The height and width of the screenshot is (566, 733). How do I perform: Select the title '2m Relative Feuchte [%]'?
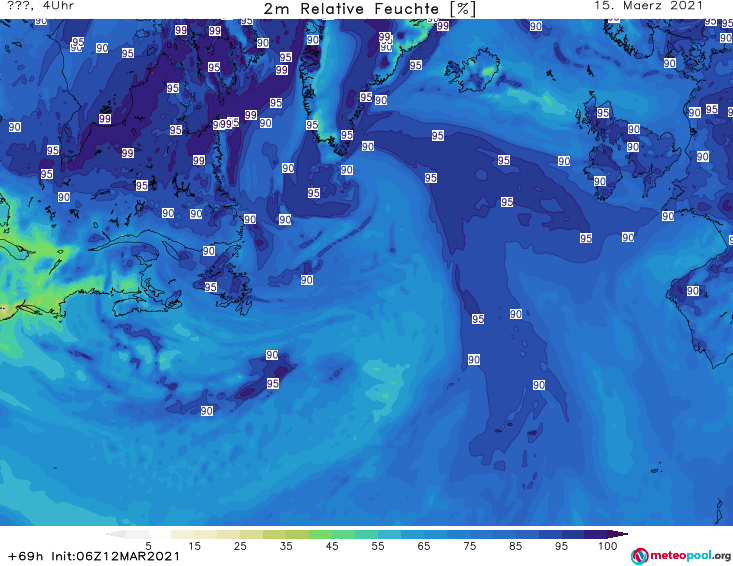pyautogui.click(x=369, y=9)
